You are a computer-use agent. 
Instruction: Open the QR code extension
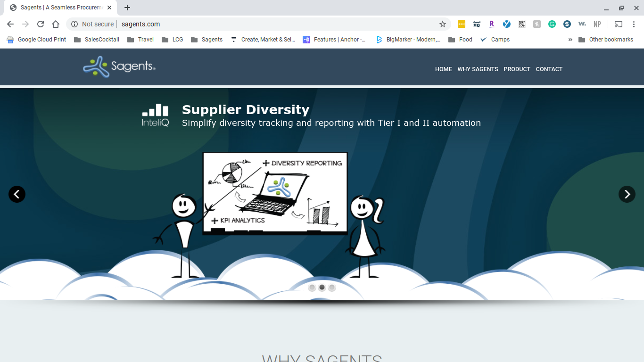tap(522, 24)
